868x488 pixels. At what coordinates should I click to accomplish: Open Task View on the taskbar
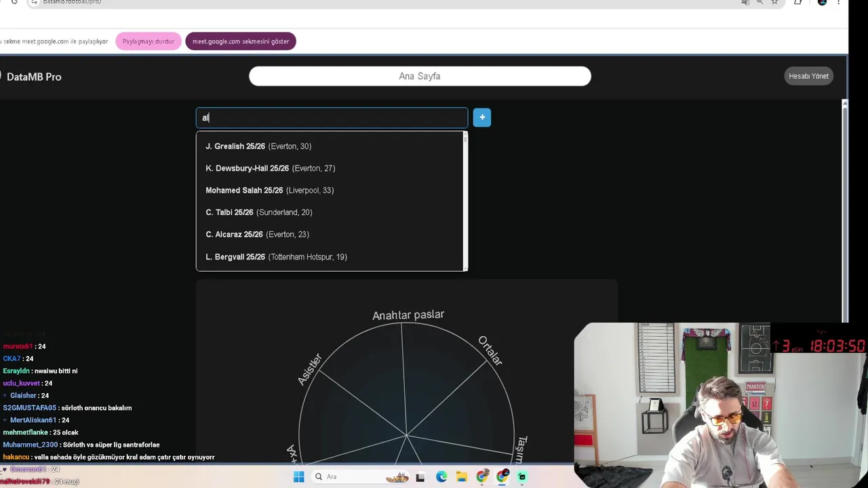(x=420, y=476)
